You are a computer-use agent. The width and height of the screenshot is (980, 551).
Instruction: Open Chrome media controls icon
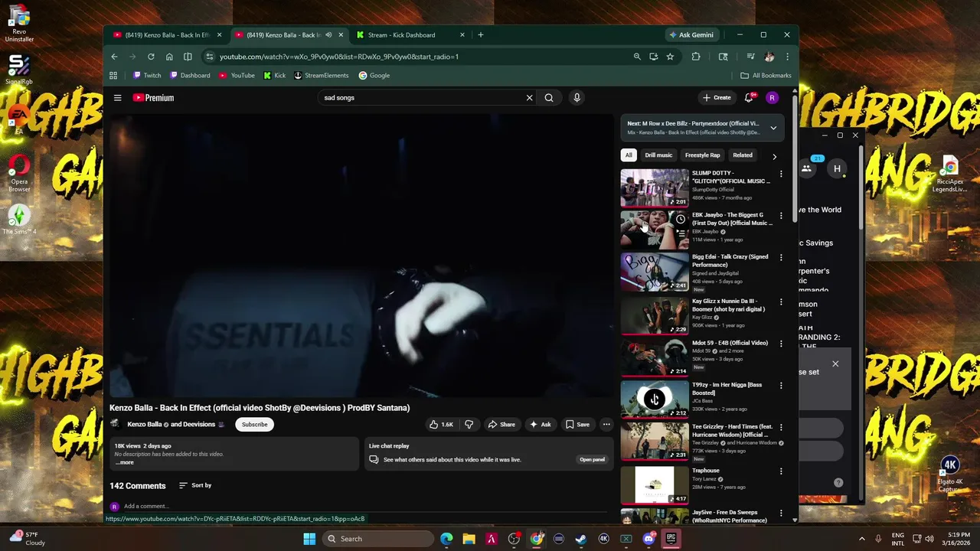pyautogui.click(x=750, y=57)
